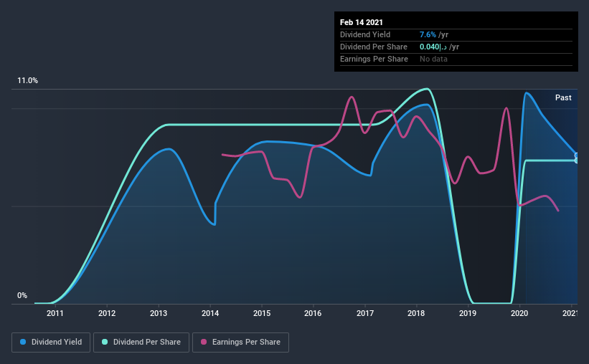Click the 7.6% dividend yield value
The width and height of the screenshot is (589, 364).
tap(428, 34)
